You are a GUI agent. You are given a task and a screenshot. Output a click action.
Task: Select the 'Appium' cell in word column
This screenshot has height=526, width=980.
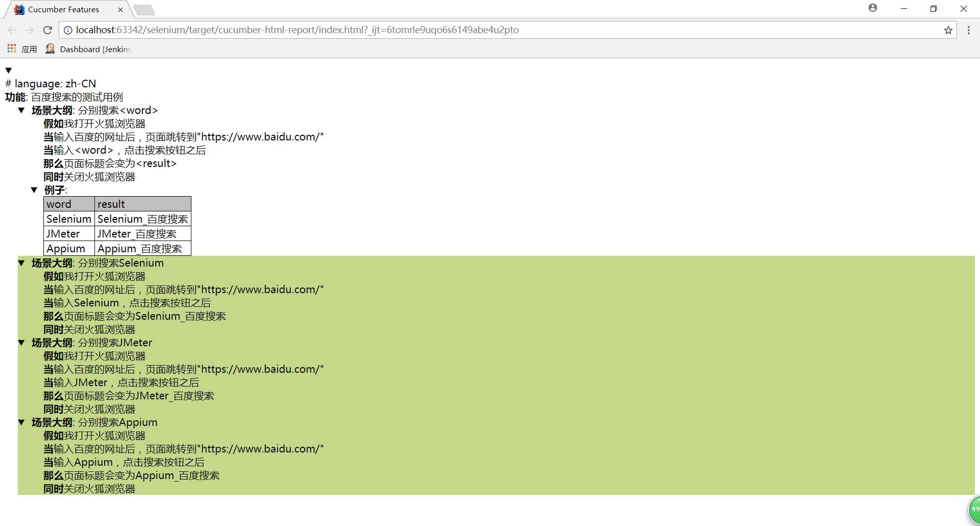pyautogui.click(x=69, y=248)
